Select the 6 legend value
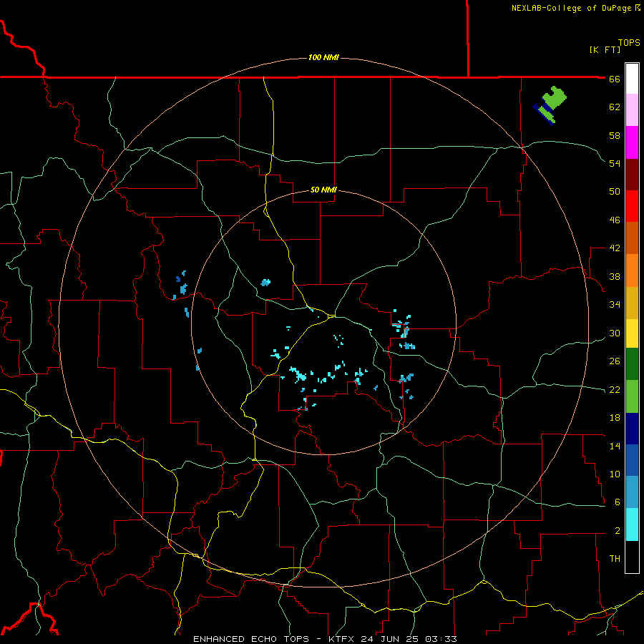Screen dimensions: 644x644 click(617, 502)
